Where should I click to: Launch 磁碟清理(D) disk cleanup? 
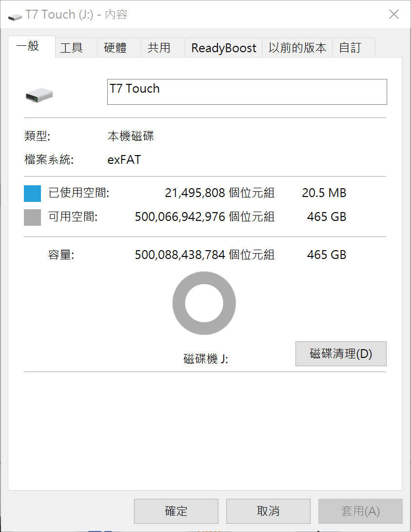(x=341, y=354)
